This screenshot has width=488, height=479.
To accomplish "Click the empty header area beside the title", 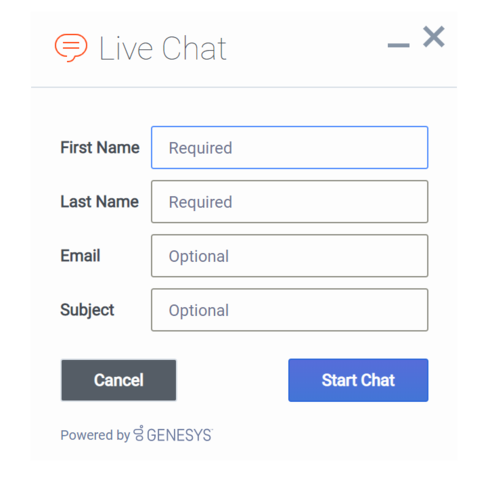I will [307, 49].
